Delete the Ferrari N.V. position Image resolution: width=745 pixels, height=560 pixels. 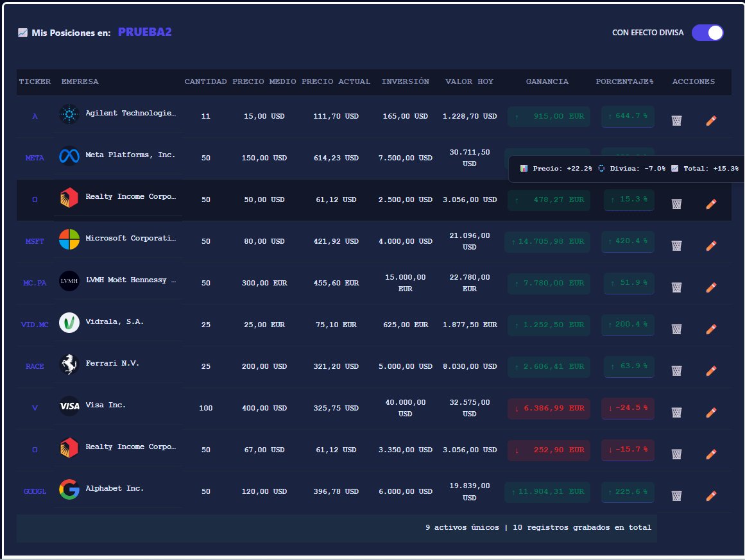click(x=676, y=371)
